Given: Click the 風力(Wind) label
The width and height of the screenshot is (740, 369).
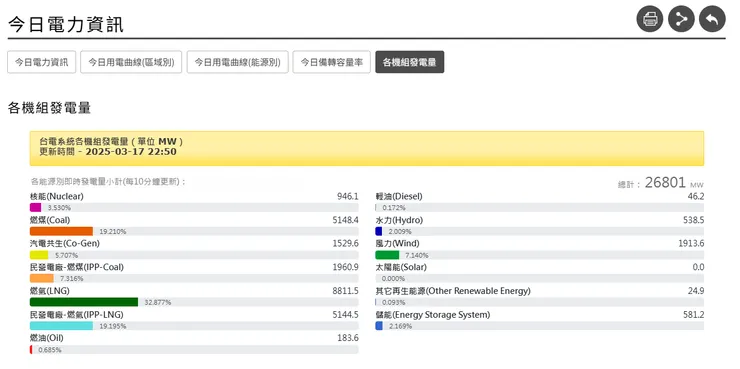Looking at the screenshot, I should point(397,243).
